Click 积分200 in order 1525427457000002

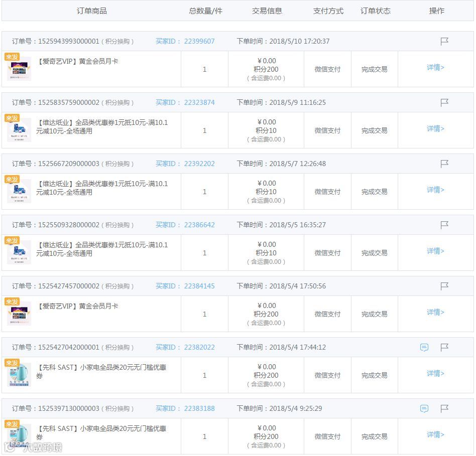266,315
